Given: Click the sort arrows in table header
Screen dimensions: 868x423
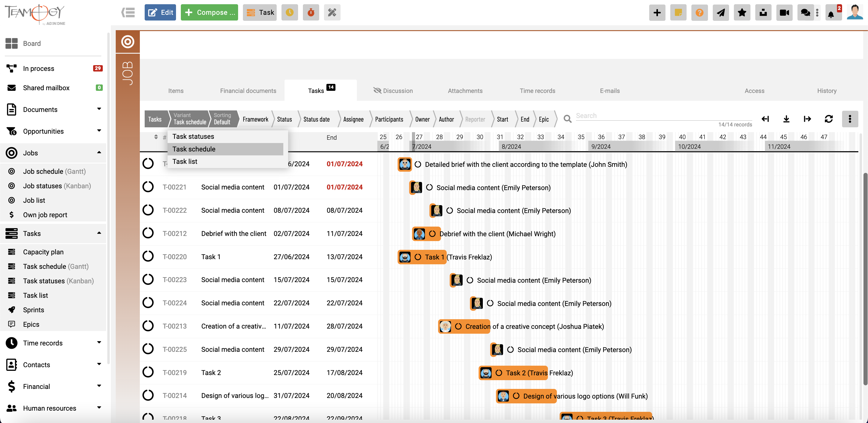Looking at the screenshot, I should pos(156,137).
